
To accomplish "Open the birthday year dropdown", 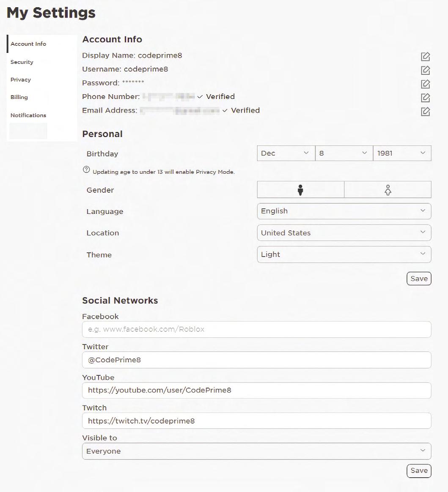I will tap(401, 153).
